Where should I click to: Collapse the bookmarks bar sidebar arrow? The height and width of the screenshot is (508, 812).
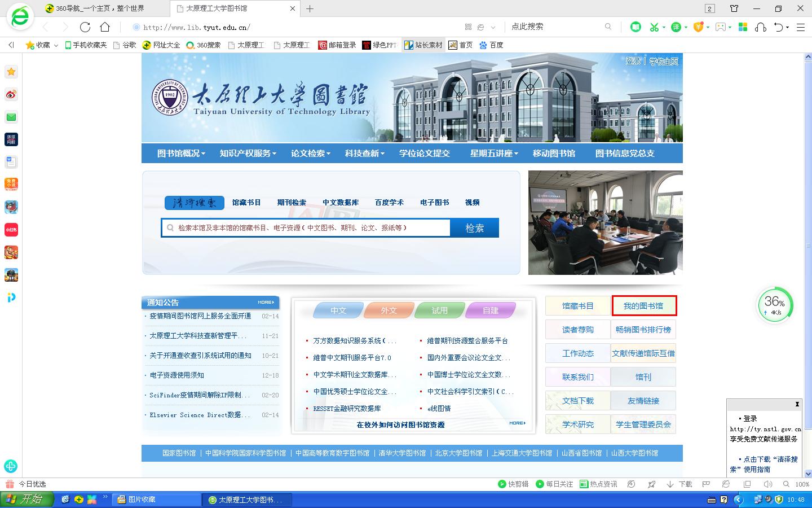pos(11,45)
